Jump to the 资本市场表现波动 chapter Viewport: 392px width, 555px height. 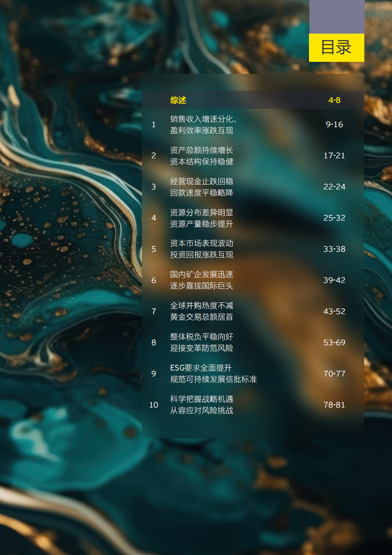[201, 249]
